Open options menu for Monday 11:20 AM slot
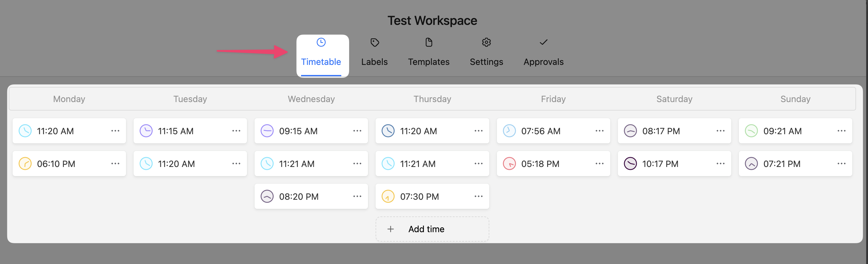The width and height of the screenshot is (868, 264). 115,131
